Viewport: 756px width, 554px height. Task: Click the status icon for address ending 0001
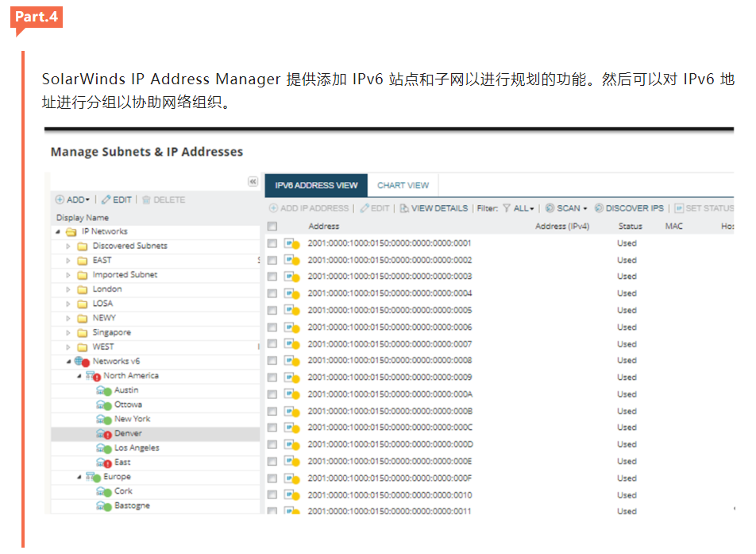coord(291,244)
